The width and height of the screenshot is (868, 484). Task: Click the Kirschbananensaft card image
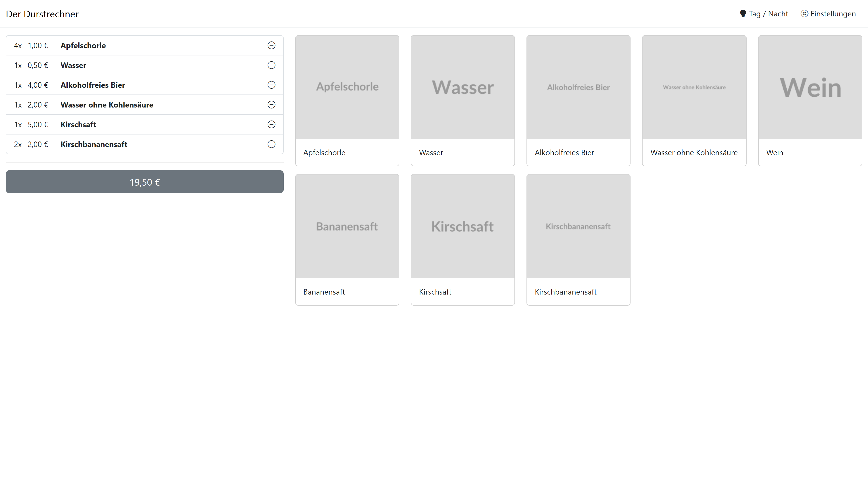pos(578,226)
